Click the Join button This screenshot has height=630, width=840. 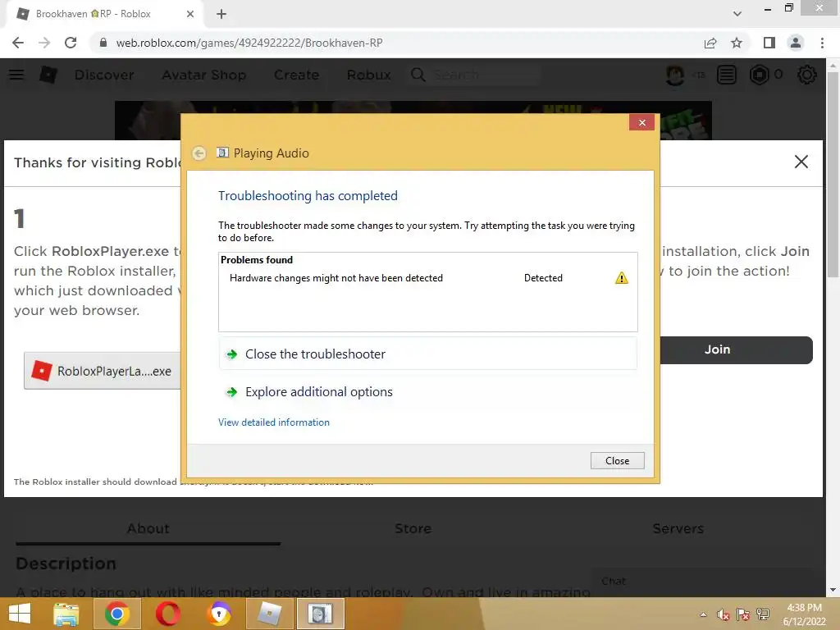point(736,349)
